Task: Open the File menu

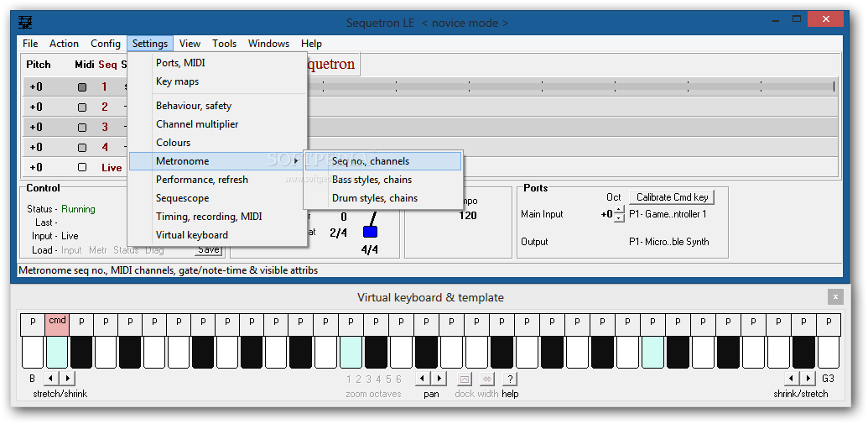Action: (30, 43)
